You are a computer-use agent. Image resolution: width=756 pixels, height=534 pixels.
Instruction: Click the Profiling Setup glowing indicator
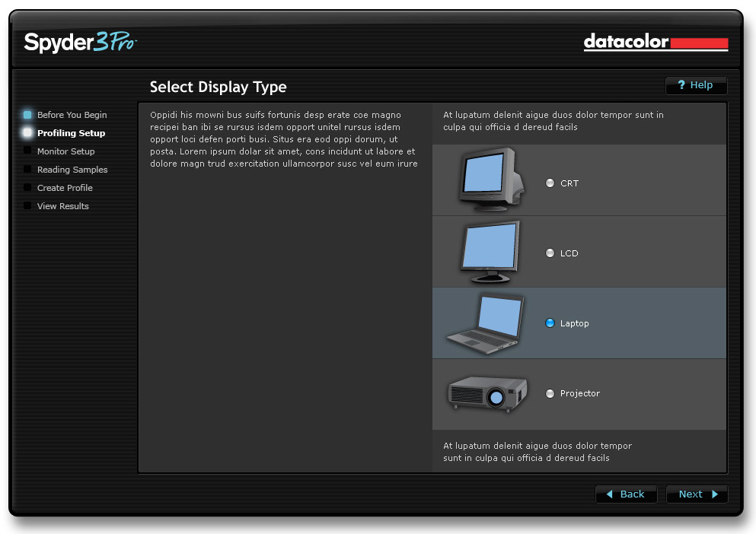tap(27, 132)
